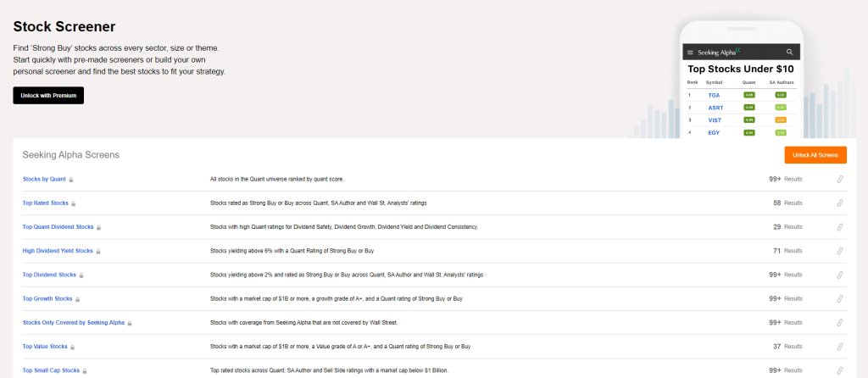The image size is (868, 378).
Task: Click link icon in Top Rated Stocks row
Action: (839, 203)
